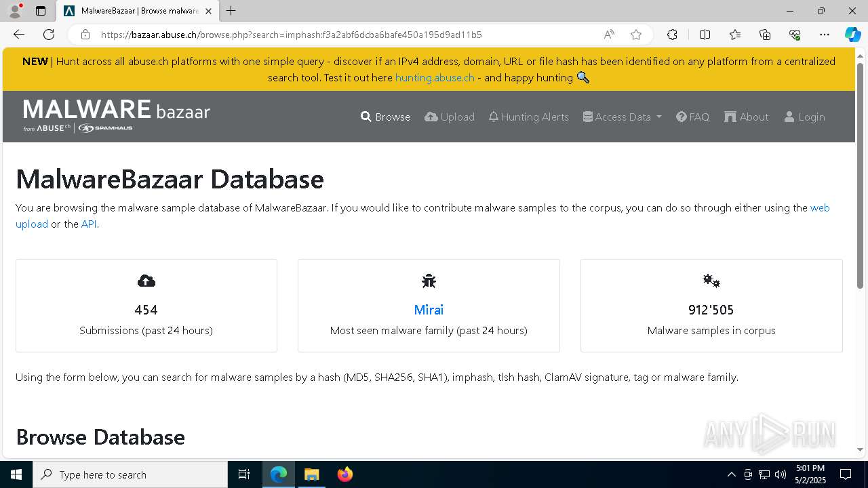
Task: Open the Windows Start menu
Action: click(16, 474)
